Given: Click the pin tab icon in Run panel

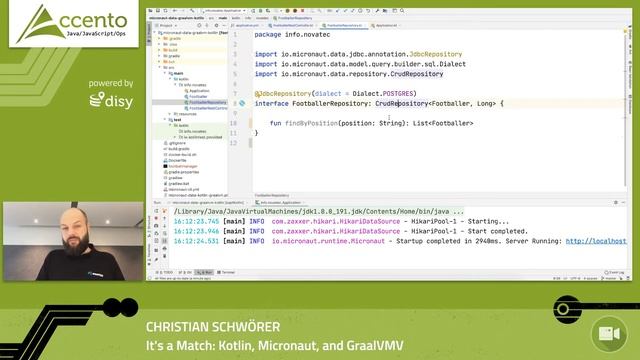Looking at the screenshot, I should (x=156, y=260).
